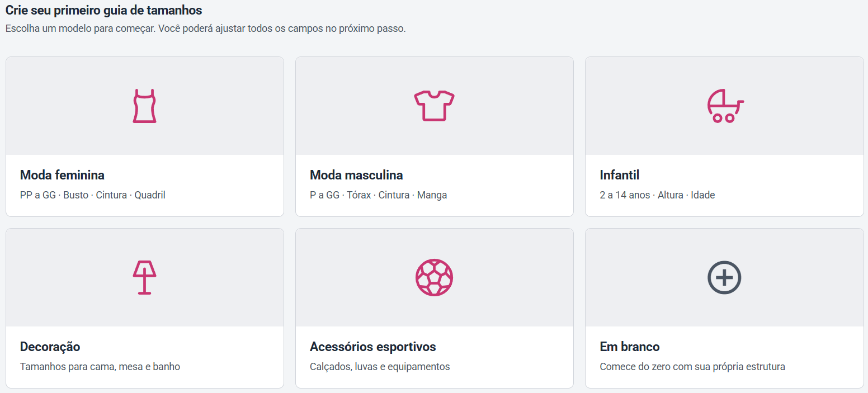Click 'P a GG · Tórax · Cintura · Manga' description
Image resolution: width=868 pixels, height=393 pixels.
tap(379, 195)
